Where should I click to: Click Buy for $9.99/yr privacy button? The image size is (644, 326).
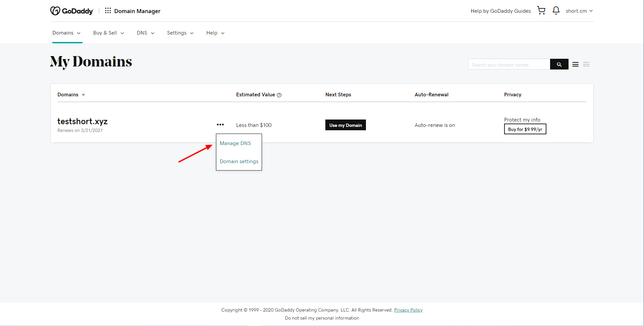pos(525,129)
